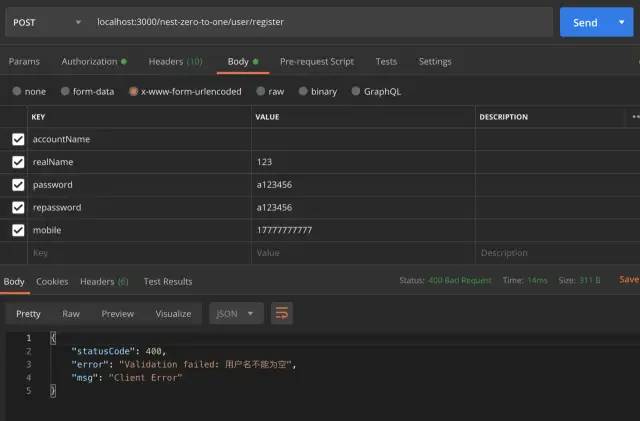Edit the request URL field
The height and width of the screenshot is (421, 640).
coord(320,22)
